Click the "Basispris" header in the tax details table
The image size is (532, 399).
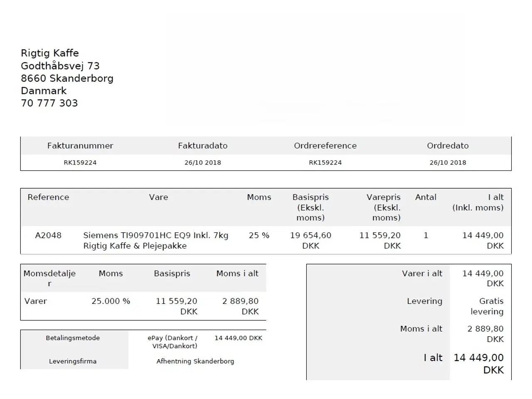pyautogui.click(x=172, y=273)
